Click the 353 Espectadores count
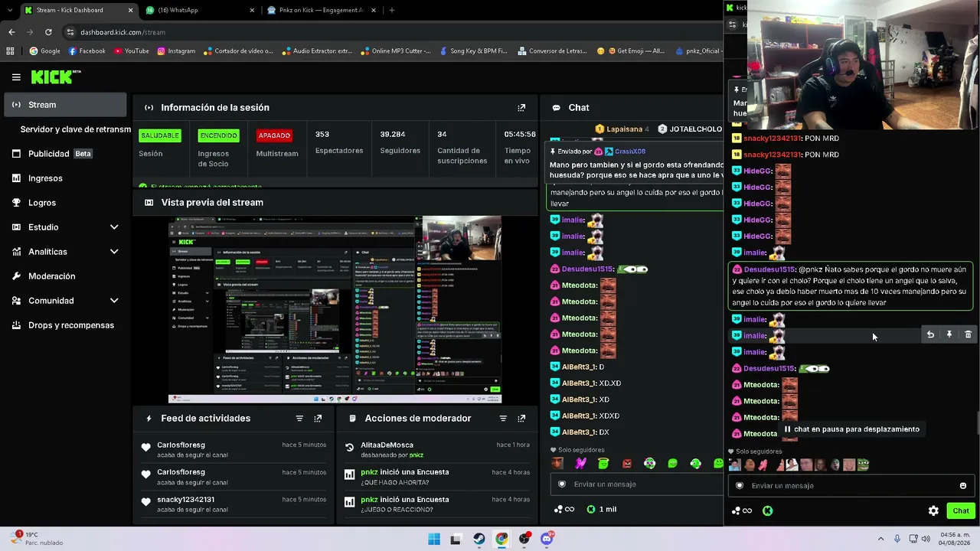 point(322,135)
